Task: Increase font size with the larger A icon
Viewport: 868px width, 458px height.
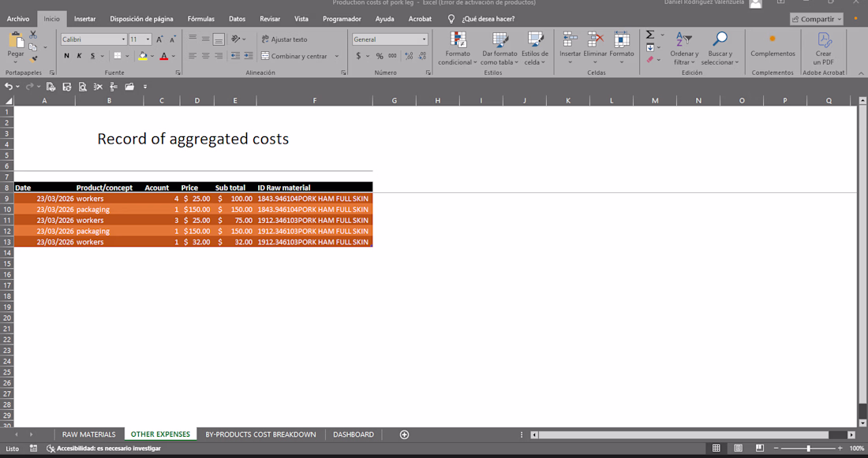Action: [x=159, y=39]
